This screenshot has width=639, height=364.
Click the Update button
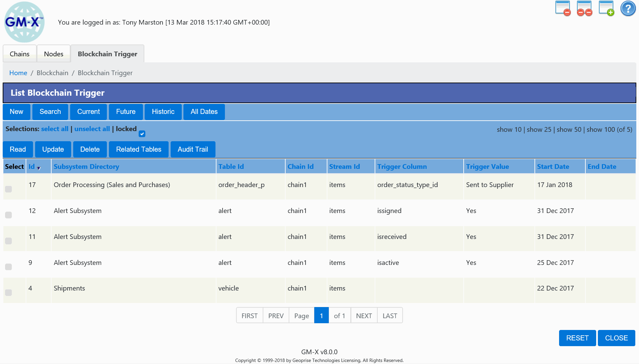click(x=53, y=149)
